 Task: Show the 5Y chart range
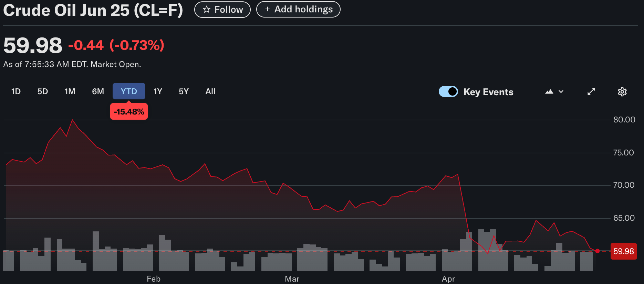[x=184, y=91]
